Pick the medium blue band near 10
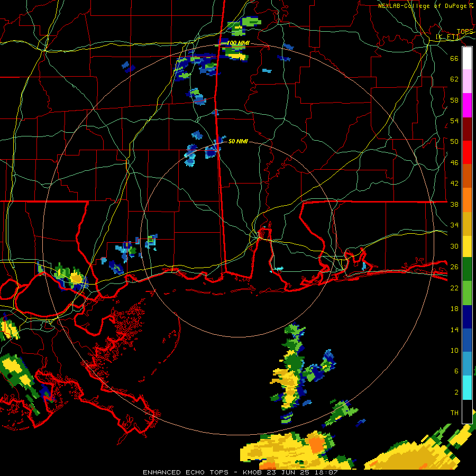The image size is (476, 476). pyautogui.click(x=467, y=340)
